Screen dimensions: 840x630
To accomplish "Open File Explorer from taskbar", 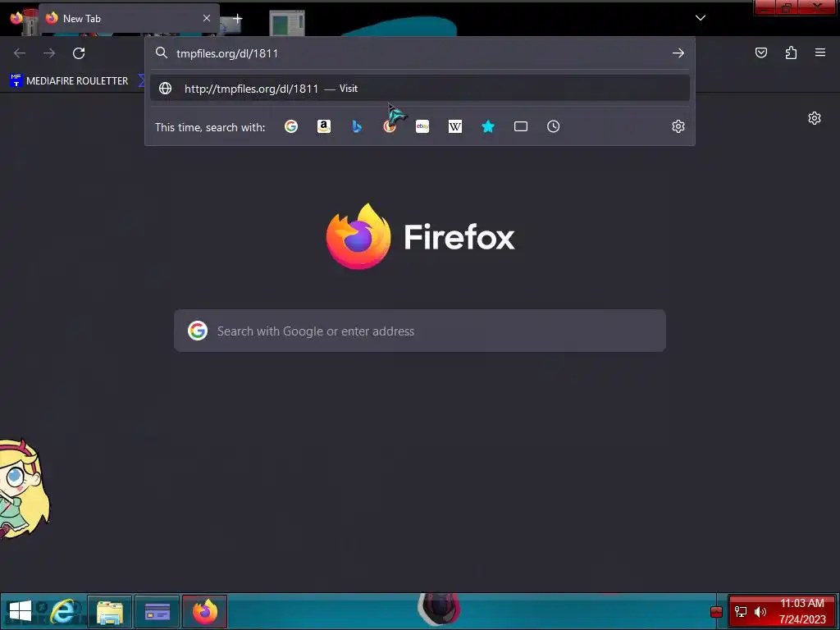I will [x=110, y=611].
